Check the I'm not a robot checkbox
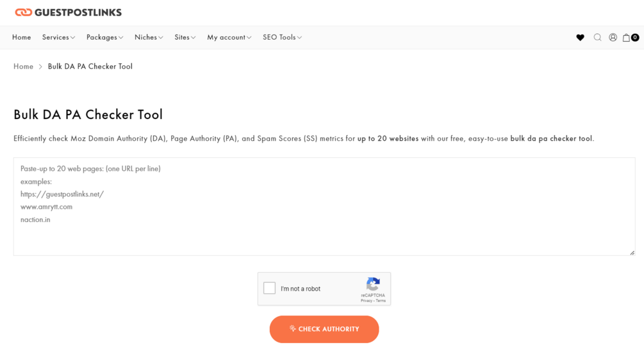644x345 pixels. click(x=270, y=289)
